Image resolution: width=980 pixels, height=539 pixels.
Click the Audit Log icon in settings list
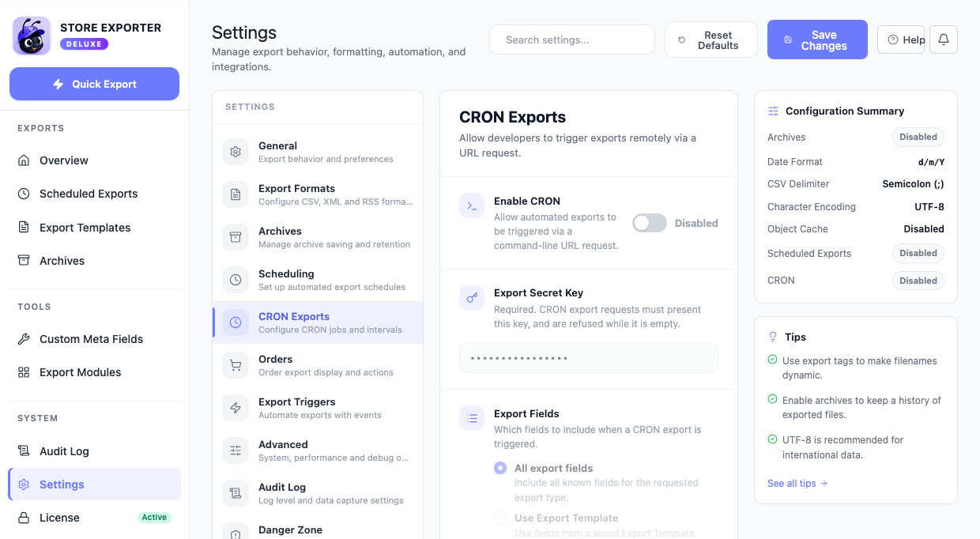pyautogui.click(x=236, y=493)
